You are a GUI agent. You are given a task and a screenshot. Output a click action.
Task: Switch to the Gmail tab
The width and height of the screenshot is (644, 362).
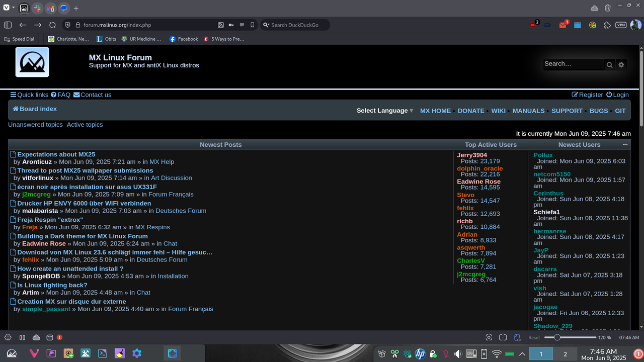pos(50,9)
